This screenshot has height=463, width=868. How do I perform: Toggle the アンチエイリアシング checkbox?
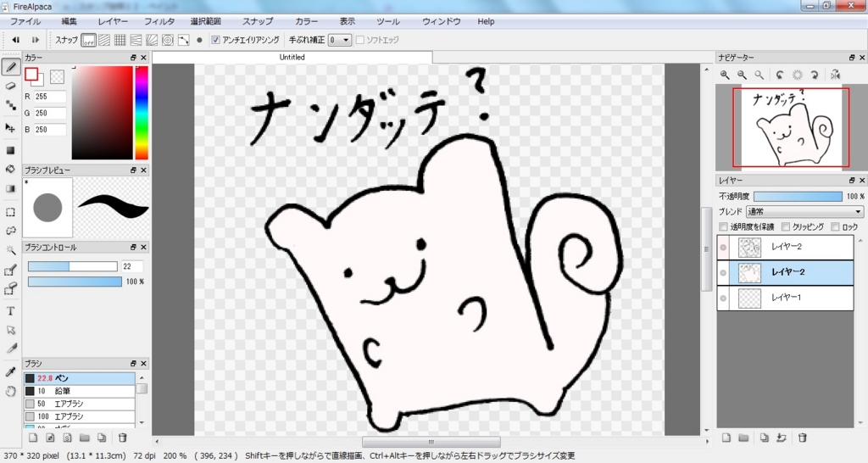216,40
